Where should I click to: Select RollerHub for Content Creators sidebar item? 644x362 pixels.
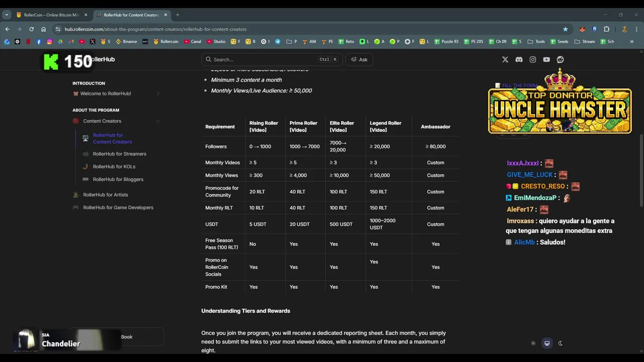(x=112, y=138)
